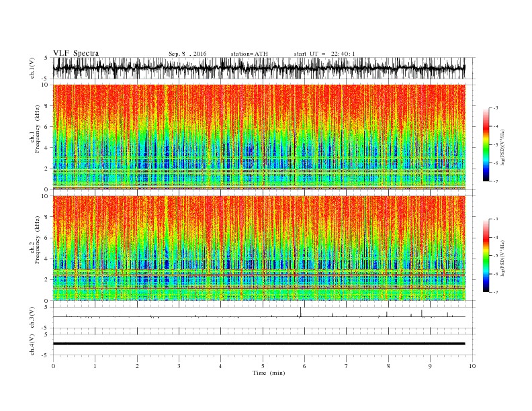532x411 pixels.
Task: Click the Time (min) axis title
Action: [269, 373]
